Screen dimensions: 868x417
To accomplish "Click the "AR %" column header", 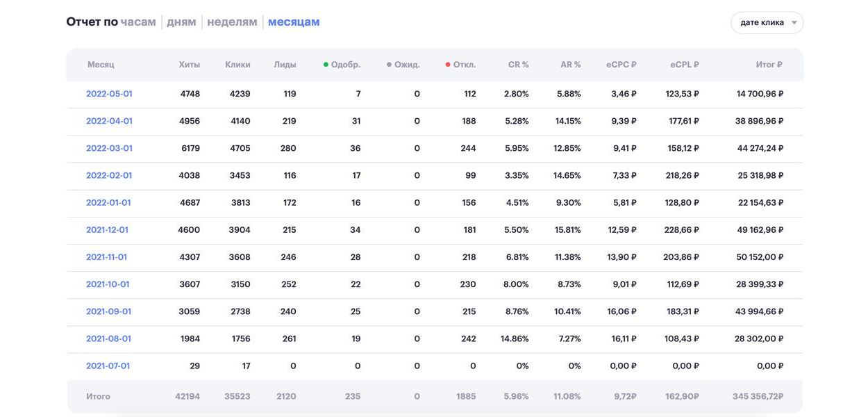I will click(571, 65).
